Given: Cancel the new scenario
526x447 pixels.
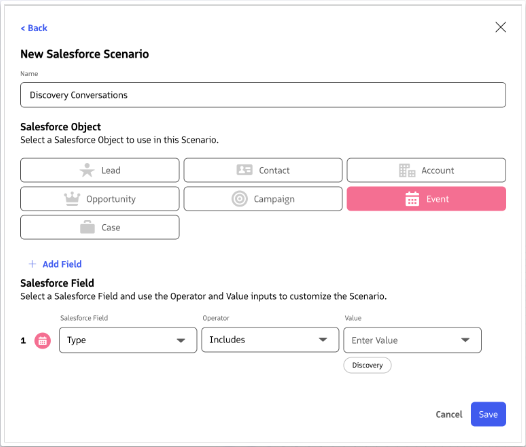Looking at the screenshot, I should pos(449,414).
